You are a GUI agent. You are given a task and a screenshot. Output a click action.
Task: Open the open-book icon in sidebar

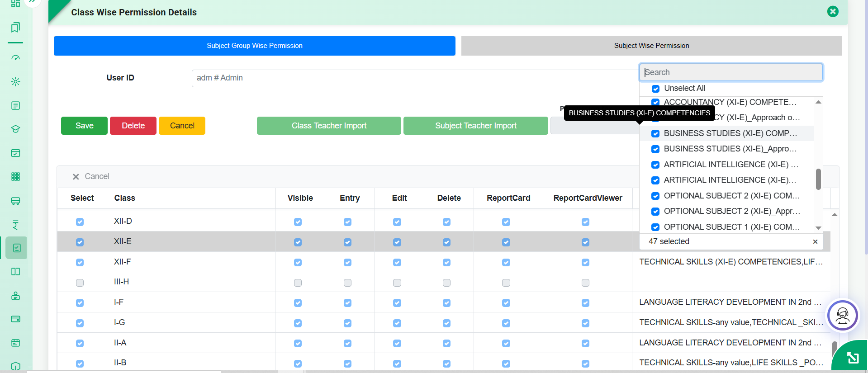click(x=15, y=272)
